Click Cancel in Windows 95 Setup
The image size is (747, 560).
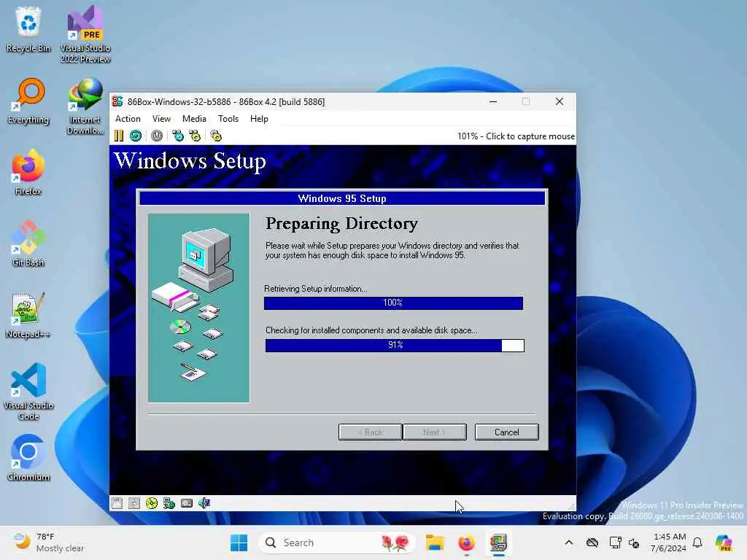tap(506, 432)
